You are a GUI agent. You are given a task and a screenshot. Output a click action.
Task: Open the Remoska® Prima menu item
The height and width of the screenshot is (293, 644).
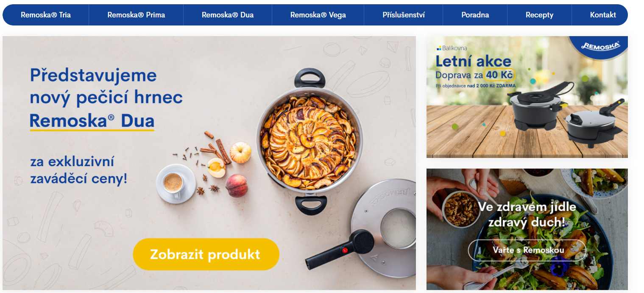(x=136, y=15)
